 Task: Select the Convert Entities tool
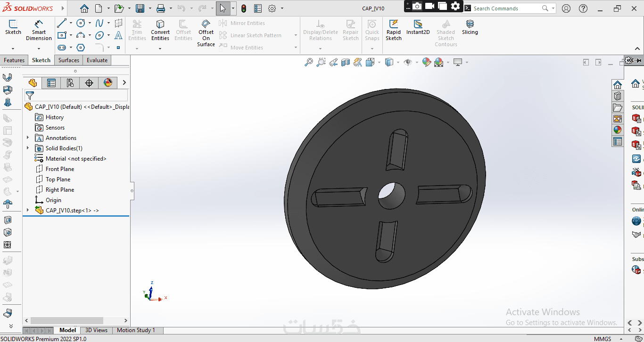(160, 30)
